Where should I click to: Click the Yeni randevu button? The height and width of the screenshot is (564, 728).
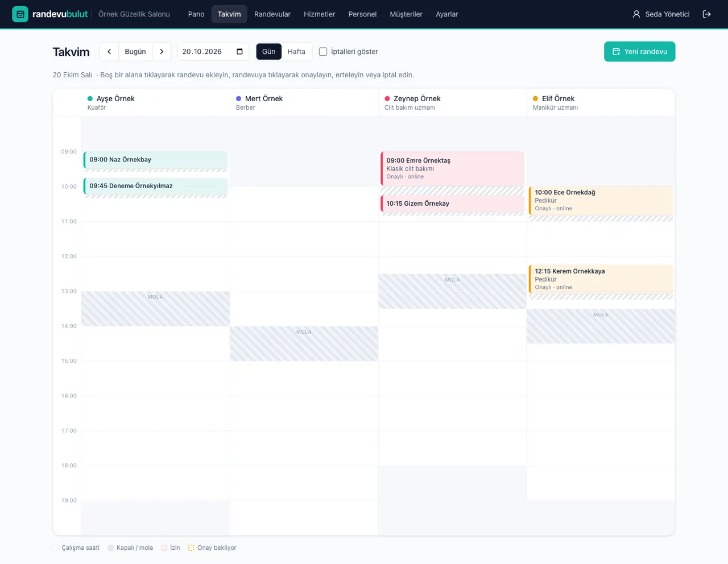(x=640, y=52)
